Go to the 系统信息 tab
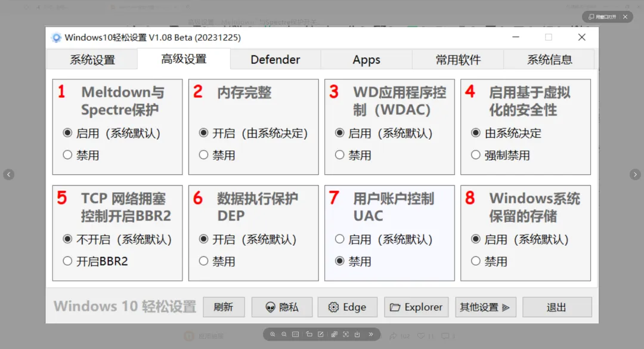The width and height of the screenshot is (644, 349). (x=550, y=60)
